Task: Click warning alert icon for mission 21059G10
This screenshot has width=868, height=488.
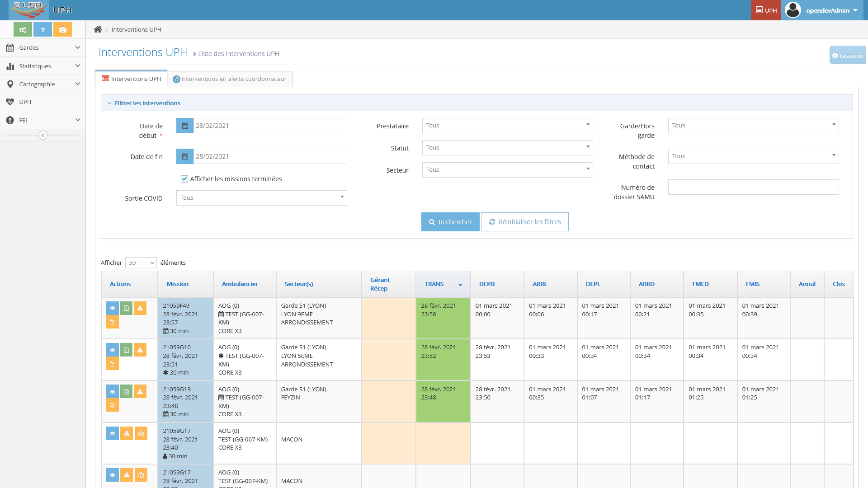Action: 140,350
